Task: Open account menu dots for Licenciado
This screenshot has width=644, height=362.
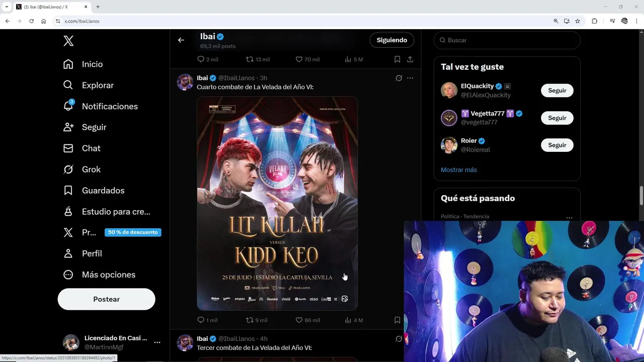Action: [157, 342]
